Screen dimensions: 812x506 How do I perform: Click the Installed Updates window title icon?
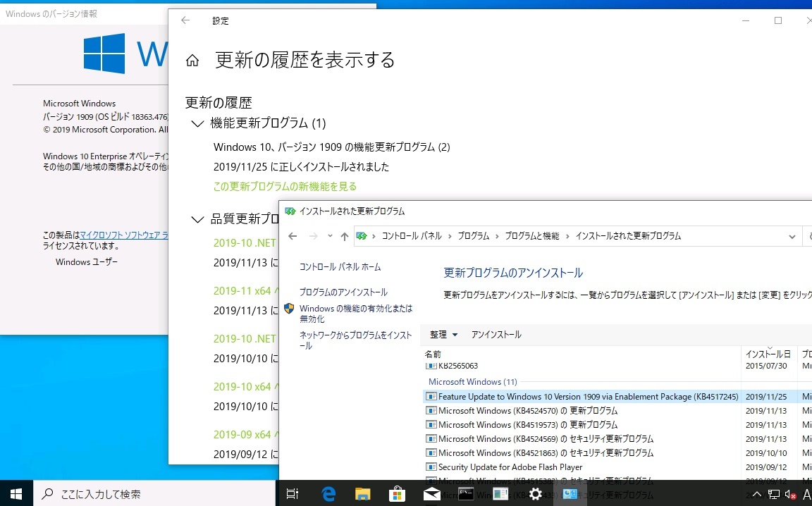point(290,211)
